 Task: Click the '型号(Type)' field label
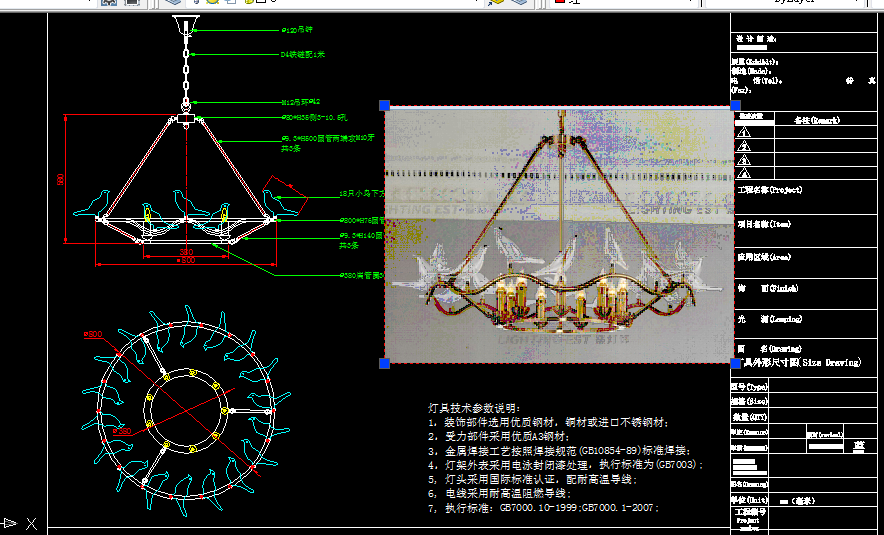click(x=749, y=387)
